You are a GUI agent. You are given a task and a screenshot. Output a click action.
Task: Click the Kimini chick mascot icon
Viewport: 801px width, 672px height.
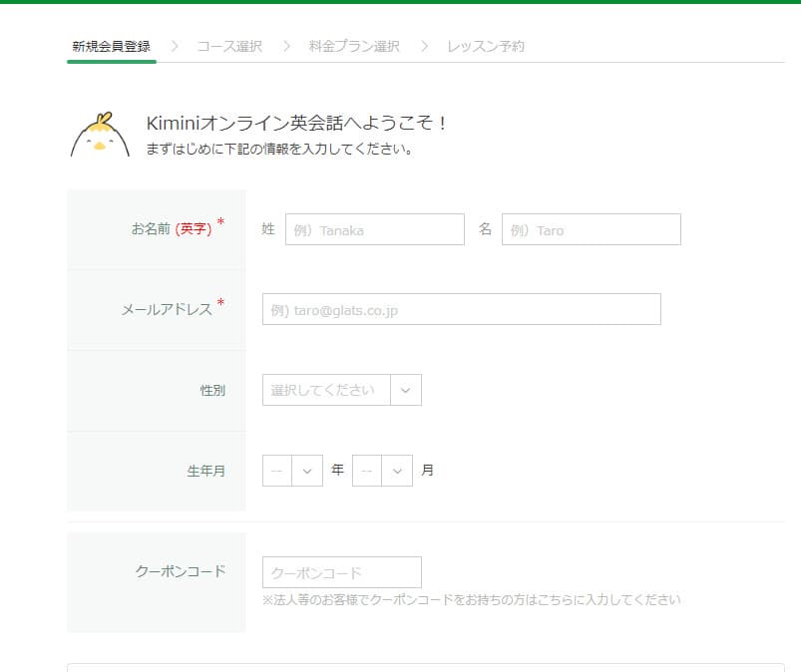[100, 135]
